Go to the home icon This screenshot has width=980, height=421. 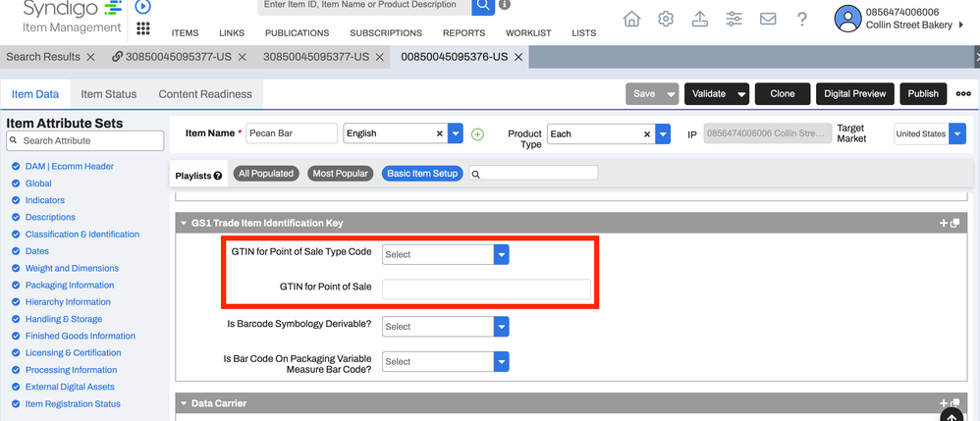click(631, 20)
